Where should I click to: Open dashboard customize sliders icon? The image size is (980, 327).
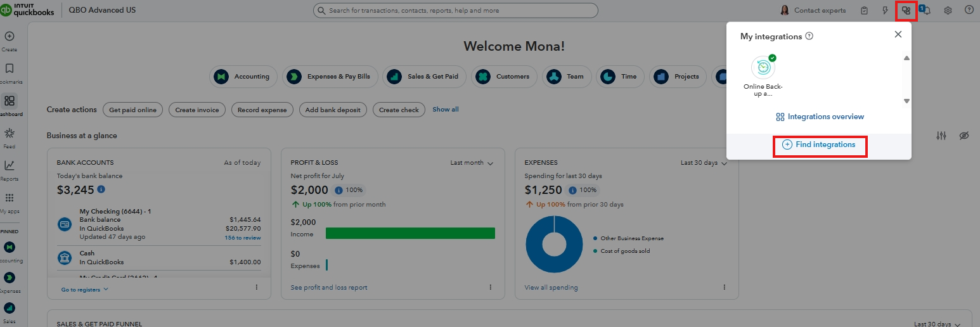pos(942,136)
